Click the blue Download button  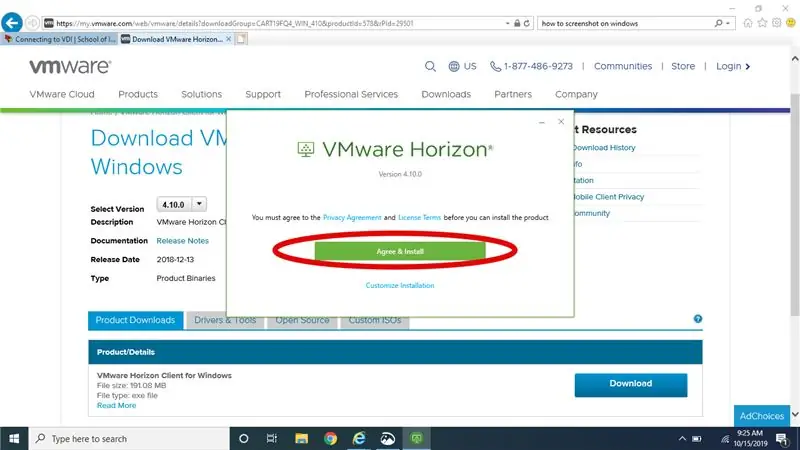631,385
